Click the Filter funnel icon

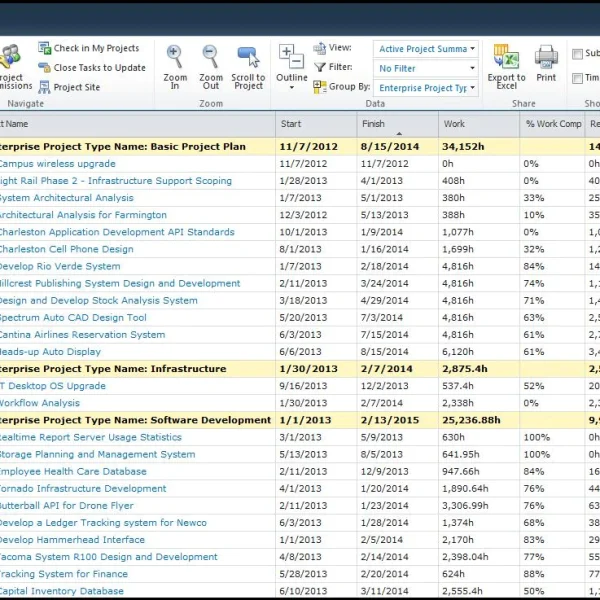click(x=320, y=67)
